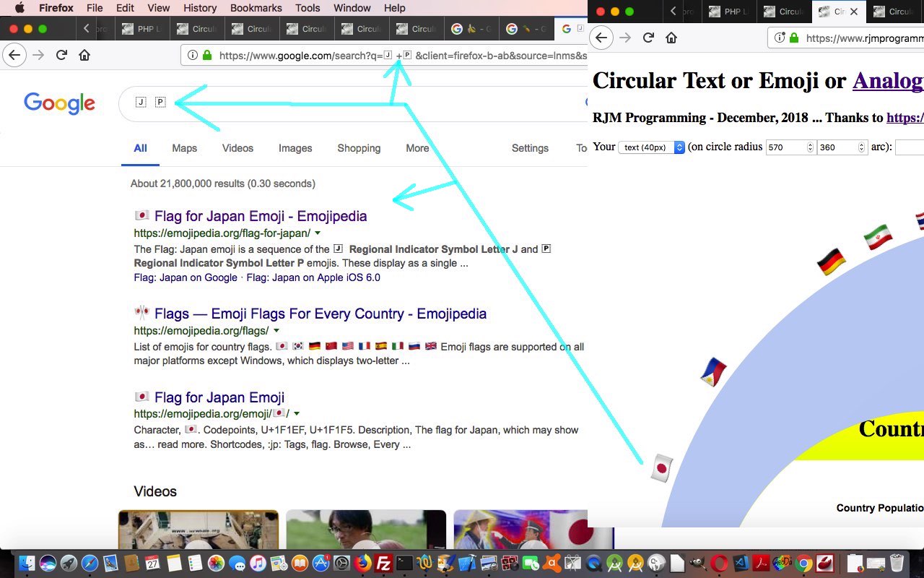Open System Preferences gear in dock
The width and height of the screenshot is (924, 578).
[341, 563]
